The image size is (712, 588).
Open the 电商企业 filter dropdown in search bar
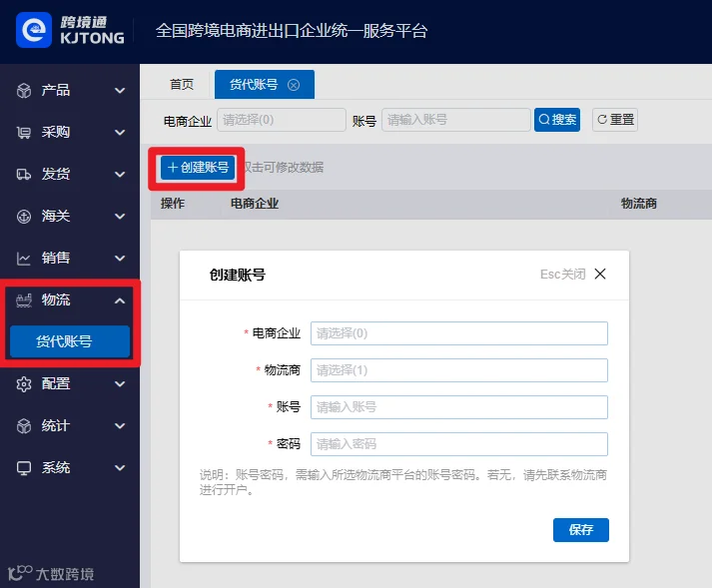[x=282, y=120]
